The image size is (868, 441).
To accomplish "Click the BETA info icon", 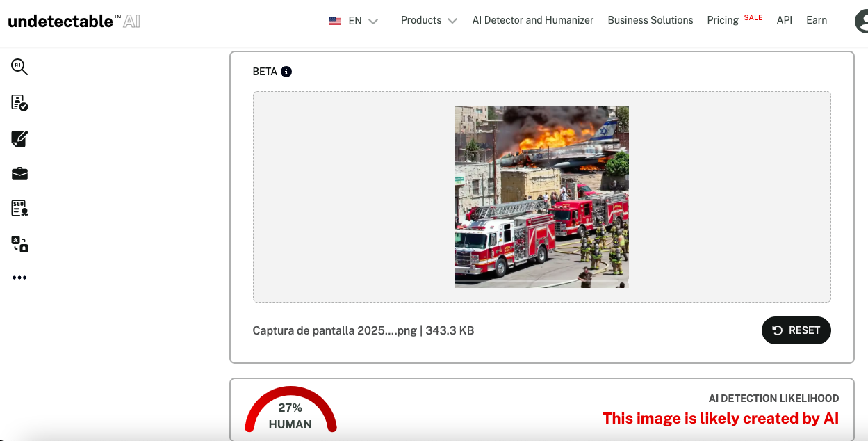I will (x=286, y=72).
